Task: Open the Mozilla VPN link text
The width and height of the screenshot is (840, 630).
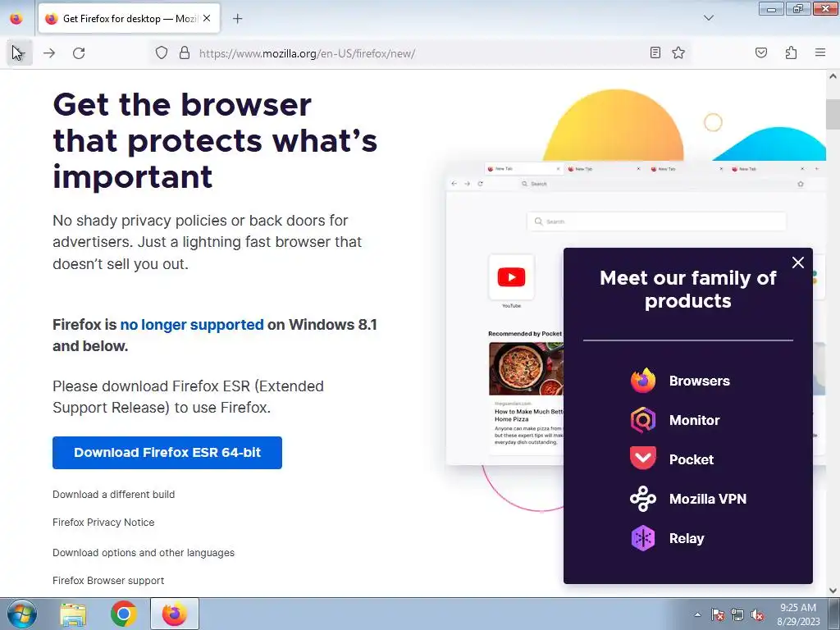Action: (x=708, y=499)
